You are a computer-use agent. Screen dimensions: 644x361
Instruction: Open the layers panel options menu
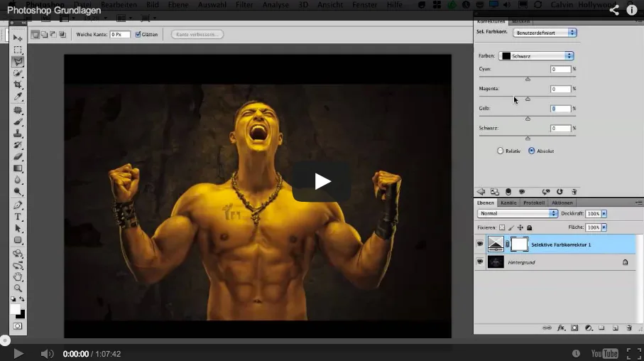[638, 203]
